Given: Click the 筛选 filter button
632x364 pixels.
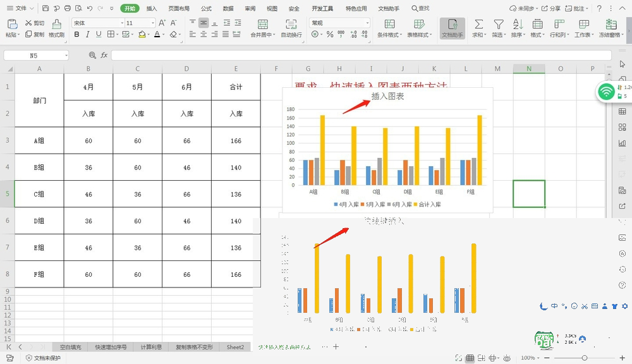Looking at the screenshot, I should [x=499, y=28].
